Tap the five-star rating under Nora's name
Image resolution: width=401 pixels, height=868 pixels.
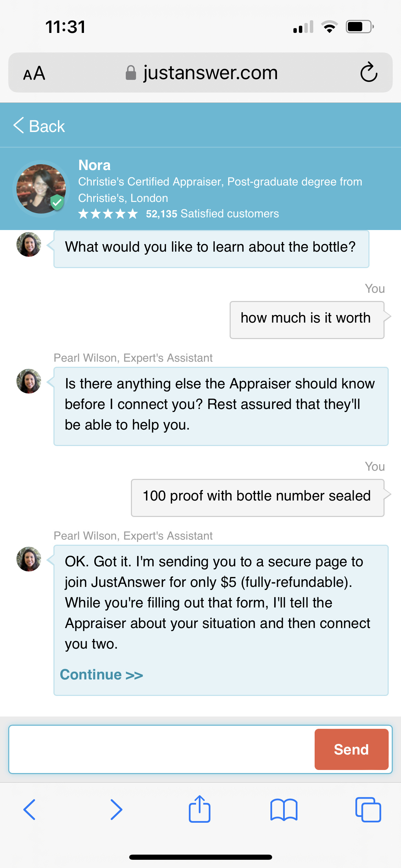coord(108,214)
